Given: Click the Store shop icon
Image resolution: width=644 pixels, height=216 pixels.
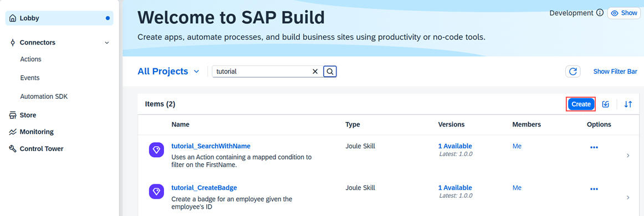Looking at the screenshot, I should pos(13,115).
